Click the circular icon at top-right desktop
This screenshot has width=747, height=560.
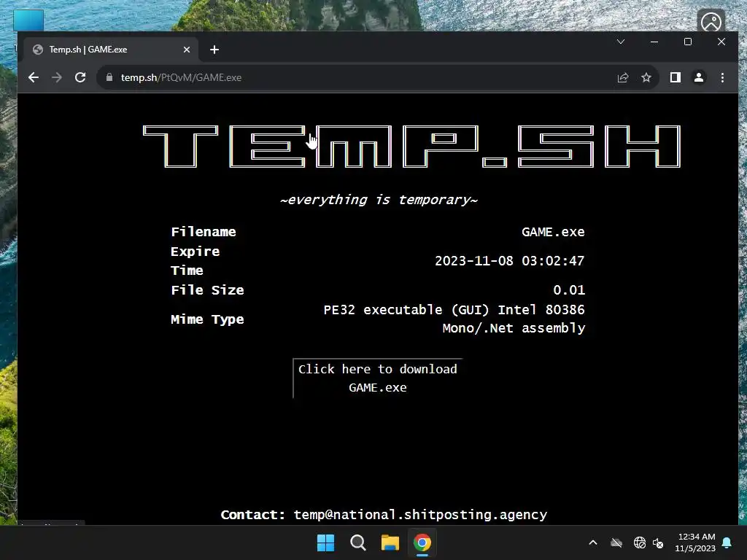[x=711, y=21]
